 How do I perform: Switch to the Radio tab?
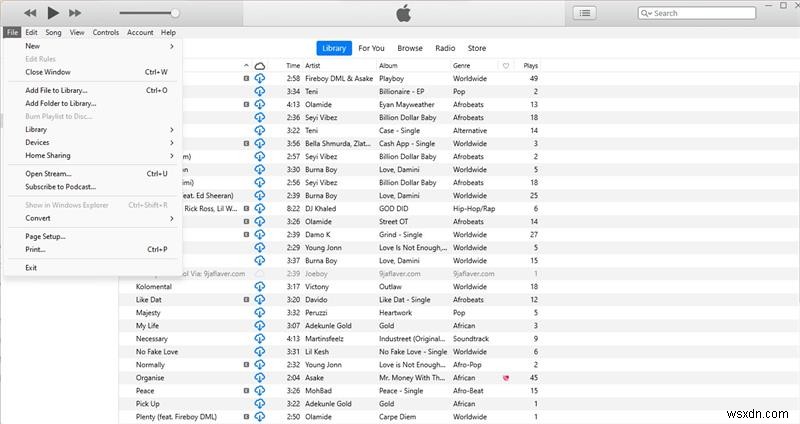445,48
